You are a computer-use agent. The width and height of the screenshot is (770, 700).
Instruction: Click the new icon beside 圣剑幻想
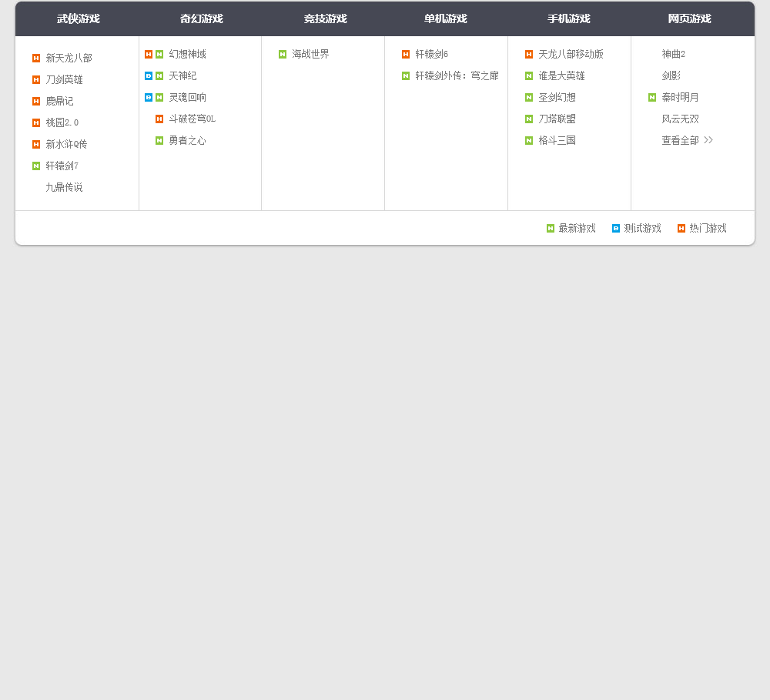pos(529,97)
